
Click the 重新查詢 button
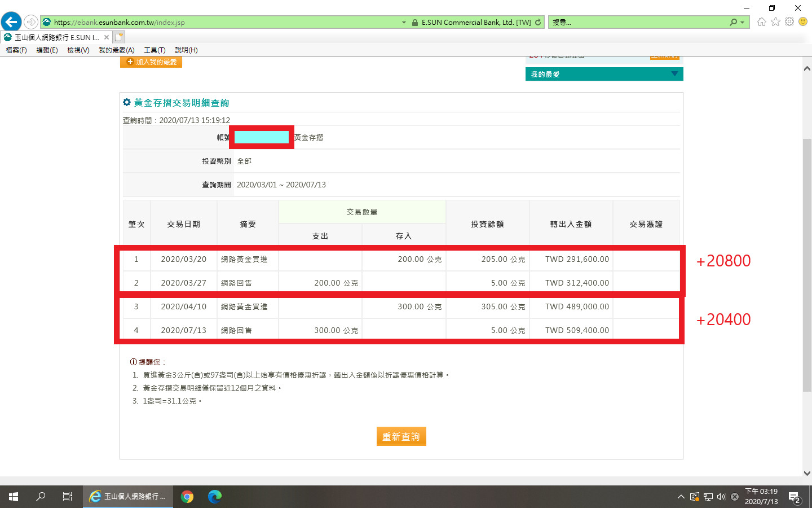401,436
